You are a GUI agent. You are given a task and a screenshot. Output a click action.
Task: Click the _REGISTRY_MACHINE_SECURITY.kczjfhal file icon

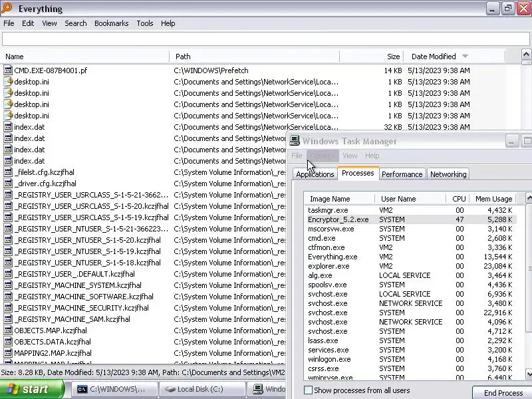point(8,308)
